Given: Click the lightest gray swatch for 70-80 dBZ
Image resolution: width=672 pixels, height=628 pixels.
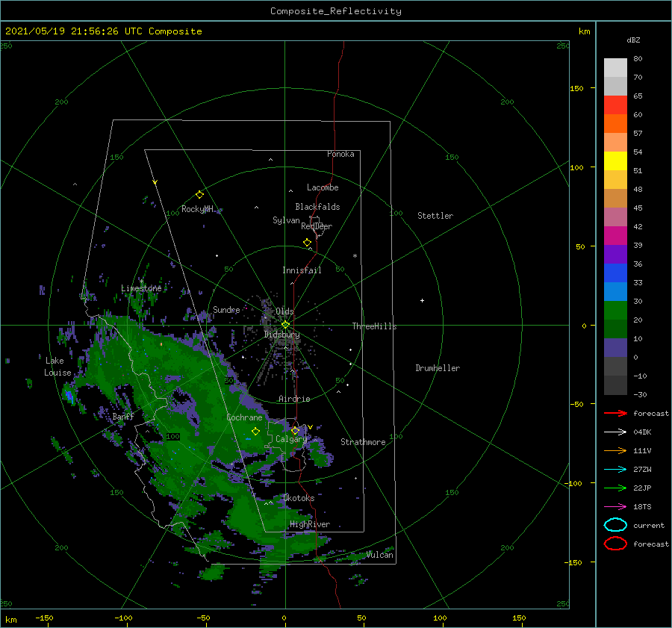Looking at the screenshot, I should [x=615, y=68].
